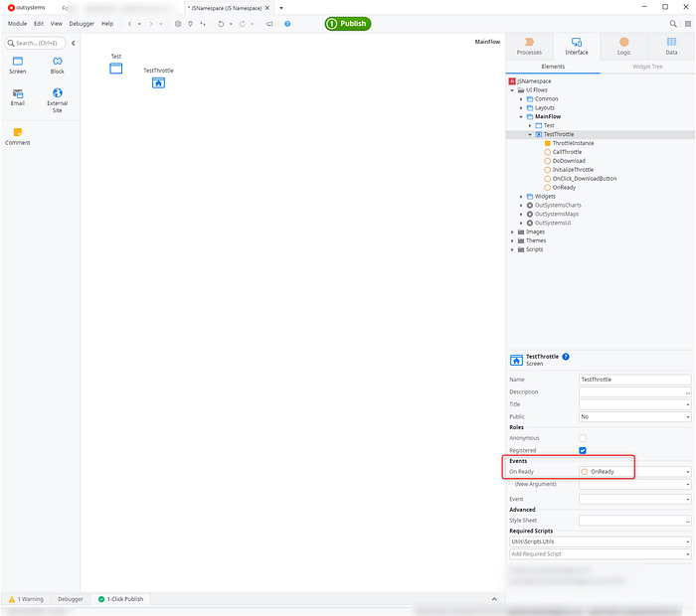The width and height of the screenshot is (696, 616).
Task: Pick the Email toolbox icon
Action: [18, 94]
